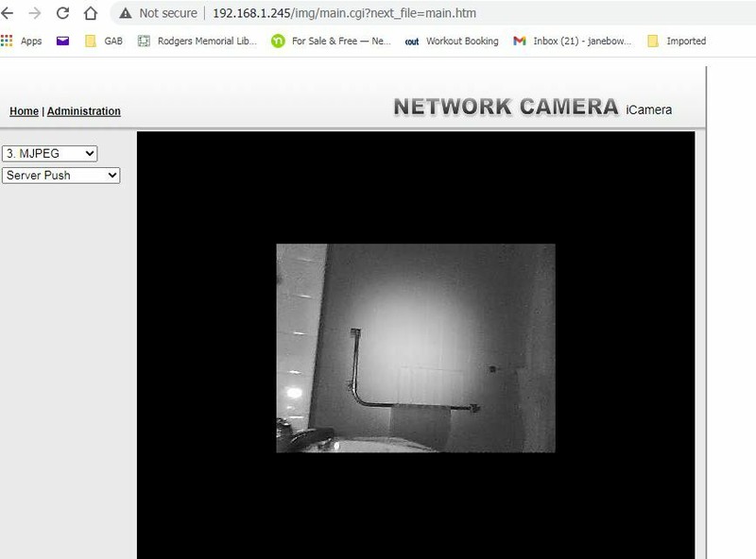Click the NETWORK CAMERA header title
This screenshot has width=756, height=559.
[x=506, y=107]
